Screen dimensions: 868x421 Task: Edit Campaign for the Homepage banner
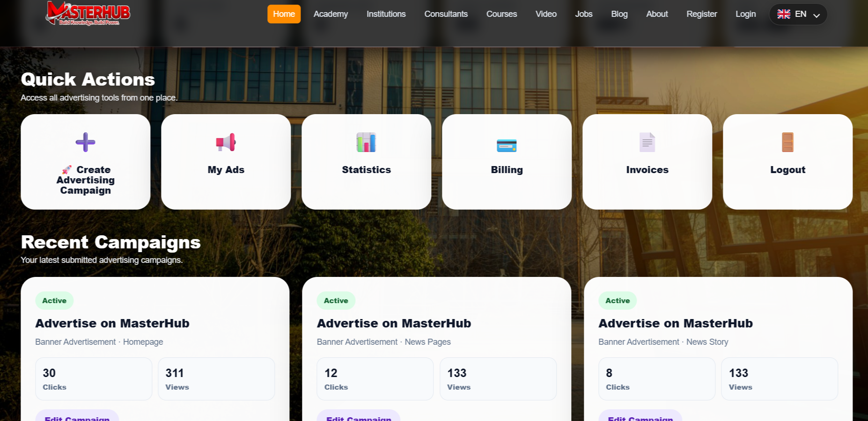pyautogui.click(x=77, y=416)
